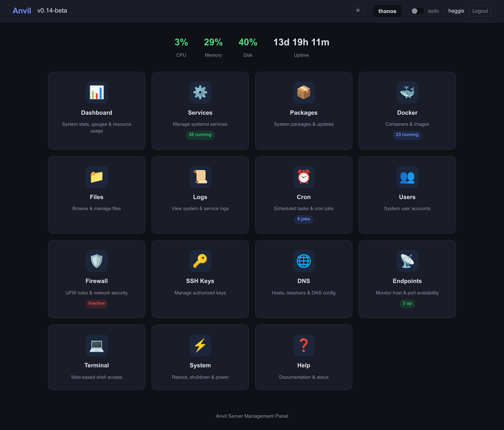Open the Docker card title
The height and width of the screenshot is (430, 504).
pos(407,113)
